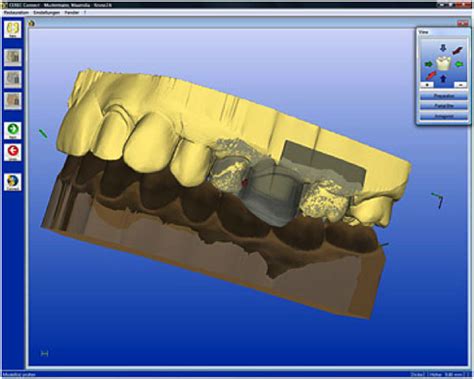The height and width of the screenshot is (379, 474).
Task: Click the scale indicator at viewport bottom-left
Action: pyautogui.click(x=44, y=354)
